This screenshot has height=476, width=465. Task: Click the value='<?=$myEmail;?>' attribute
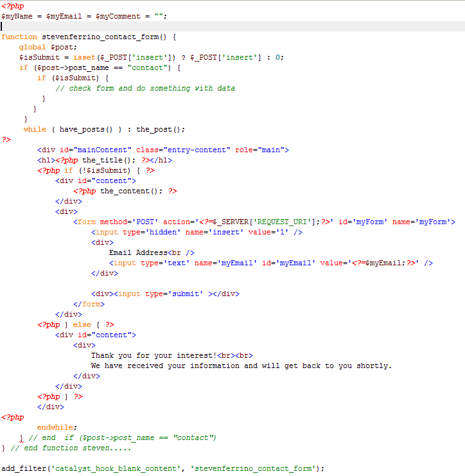pos(369,263)
